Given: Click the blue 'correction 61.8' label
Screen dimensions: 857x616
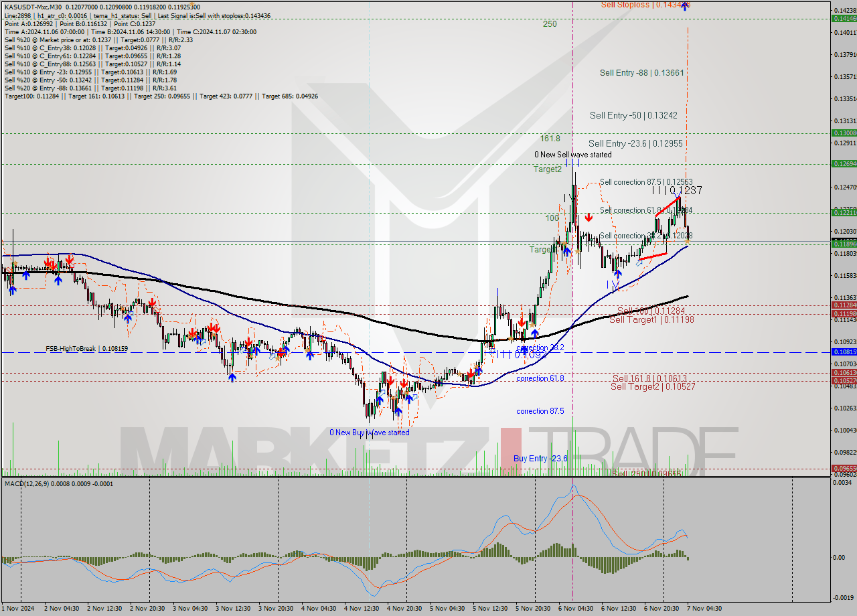Looking at the screenshot, I should tap(540, 379).
